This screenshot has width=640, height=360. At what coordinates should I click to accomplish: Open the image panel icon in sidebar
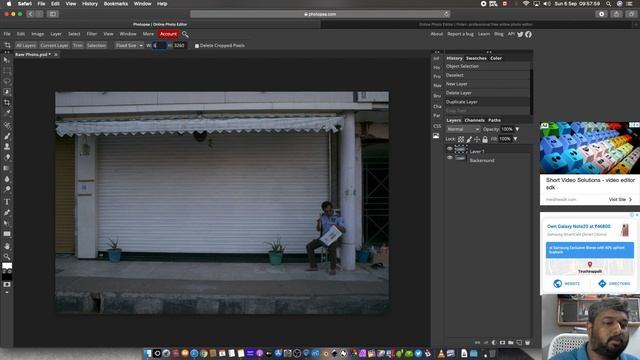pyautogui.click(x=436, y=136)
